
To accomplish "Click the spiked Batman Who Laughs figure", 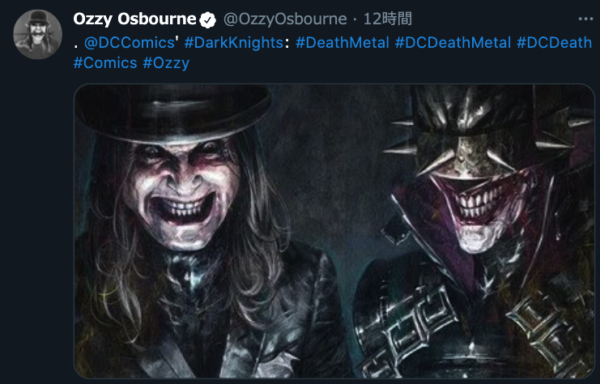I will pyautogui.click(x=473, y=231).
